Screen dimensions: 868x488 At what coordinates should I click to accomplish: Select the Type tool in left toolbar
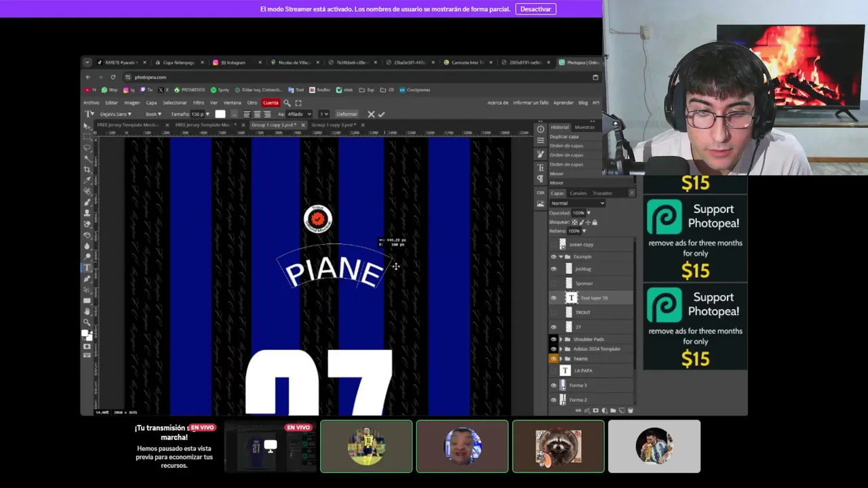[87, 267]
